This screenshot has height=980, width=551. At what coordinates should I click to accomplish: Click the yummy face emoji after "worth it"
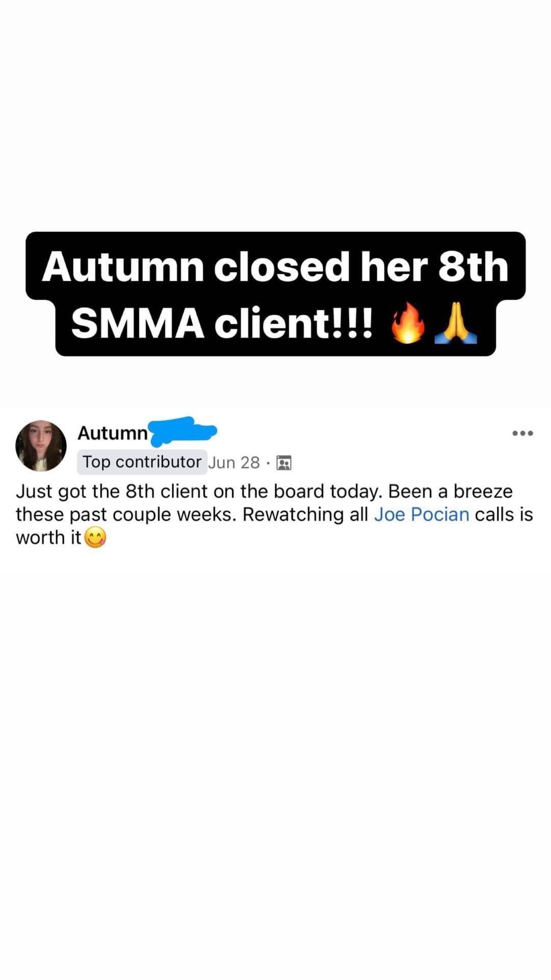click(95, 537)
